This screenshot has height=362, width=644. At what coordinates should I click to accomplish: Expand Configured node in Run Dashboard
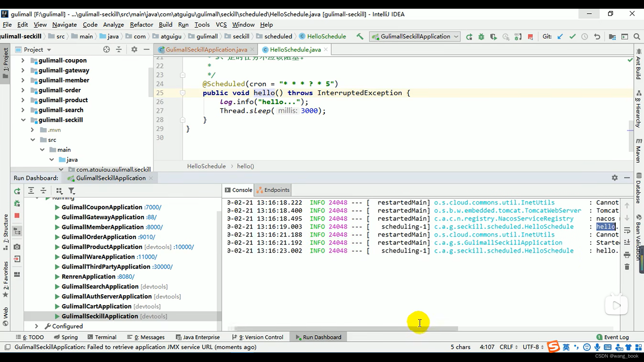[37, 326]
